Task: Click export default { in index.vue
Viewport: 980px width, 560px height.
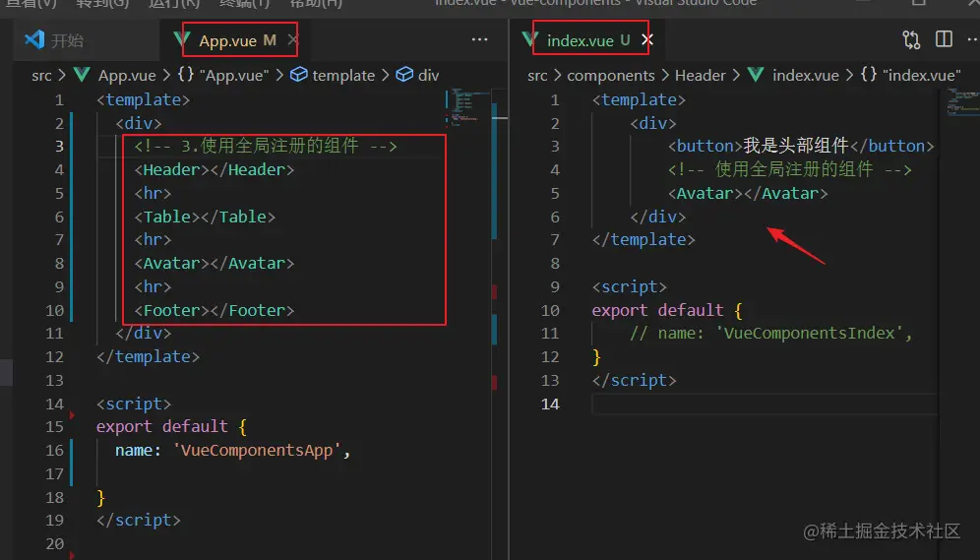Action: pos(667,311)
